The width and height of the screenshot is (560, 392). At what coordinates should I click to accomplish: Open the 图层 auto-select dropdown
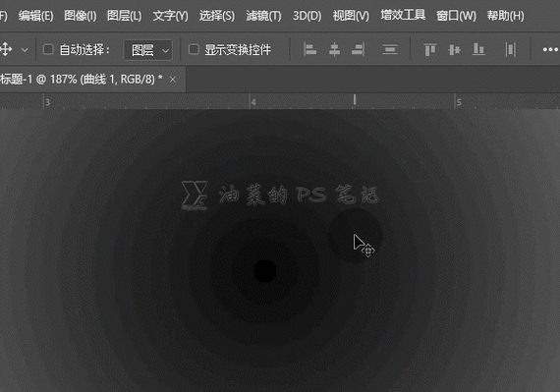point(148,50)
